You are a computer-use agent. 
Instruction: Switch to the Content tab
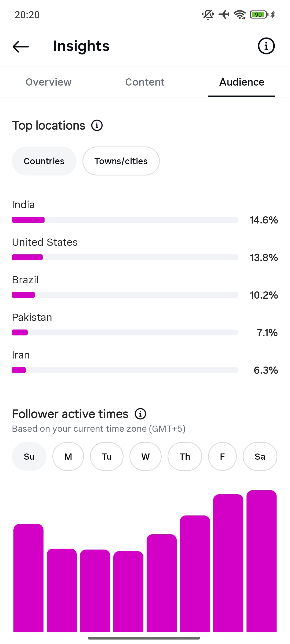[145, 82]
